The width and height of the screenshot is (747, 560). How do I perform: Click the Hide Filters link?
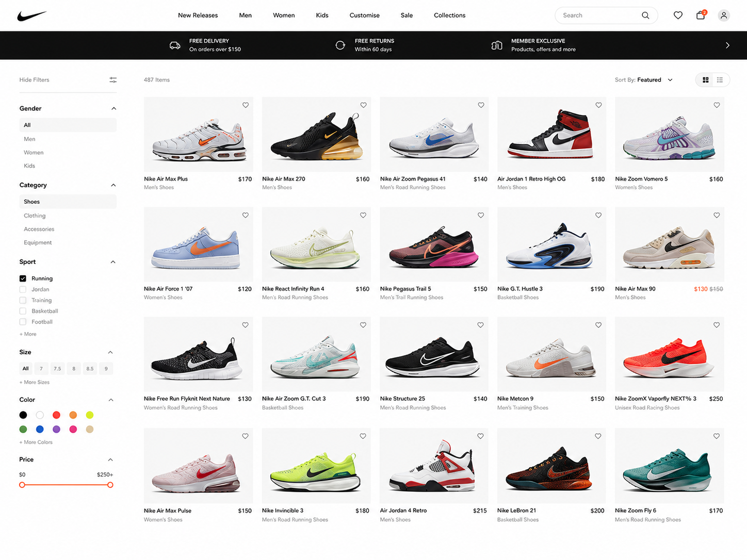pyautogui.click(x=35, y=80)
